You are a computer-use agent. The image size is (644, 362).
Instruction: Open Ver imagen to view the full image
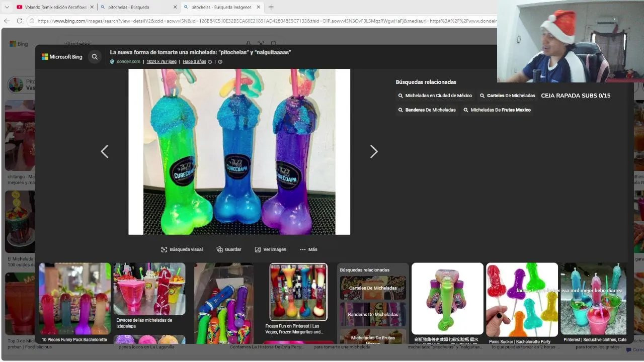click(271, 249)
